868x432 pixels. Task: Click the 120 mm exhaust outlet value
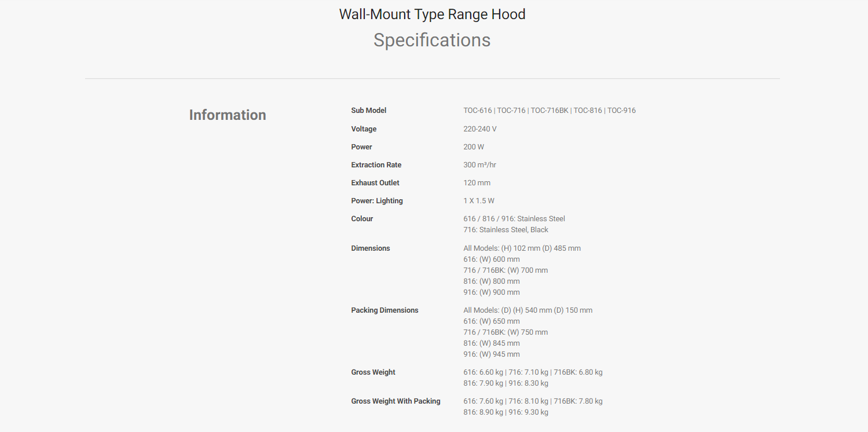[x=477, y=183]
